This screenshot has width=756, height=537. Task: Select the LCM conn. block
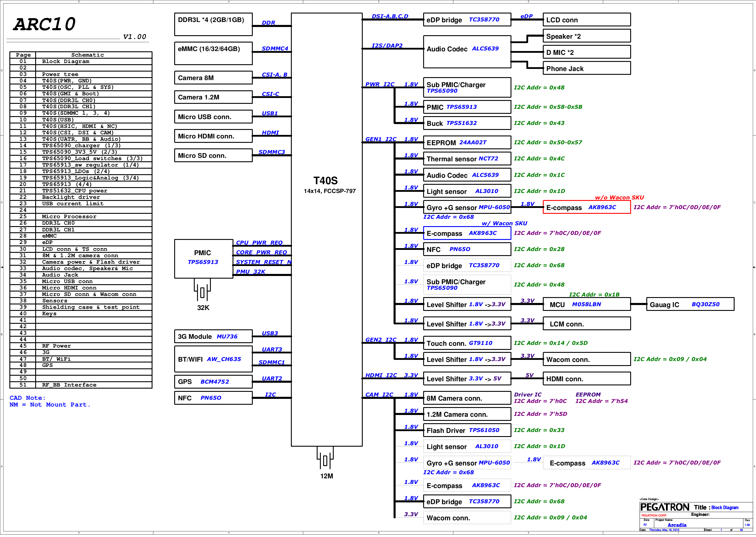click(x=587, y=324)
